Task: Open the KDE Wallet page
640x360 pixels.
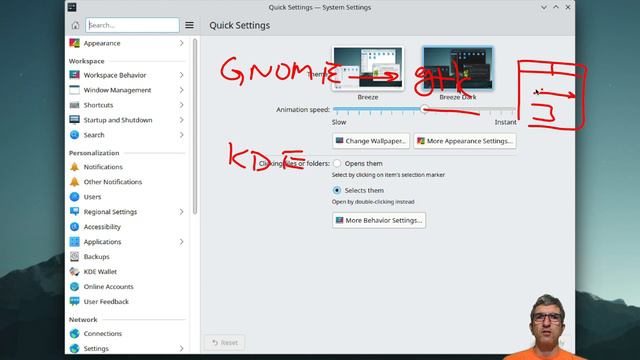Action: coord(100,271)
